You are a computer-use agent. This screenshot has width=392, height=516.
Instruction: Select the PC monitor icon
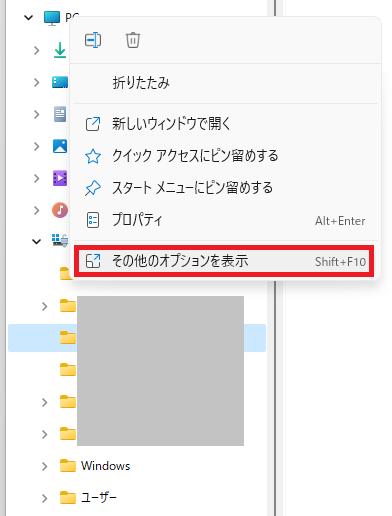(52, 18)
